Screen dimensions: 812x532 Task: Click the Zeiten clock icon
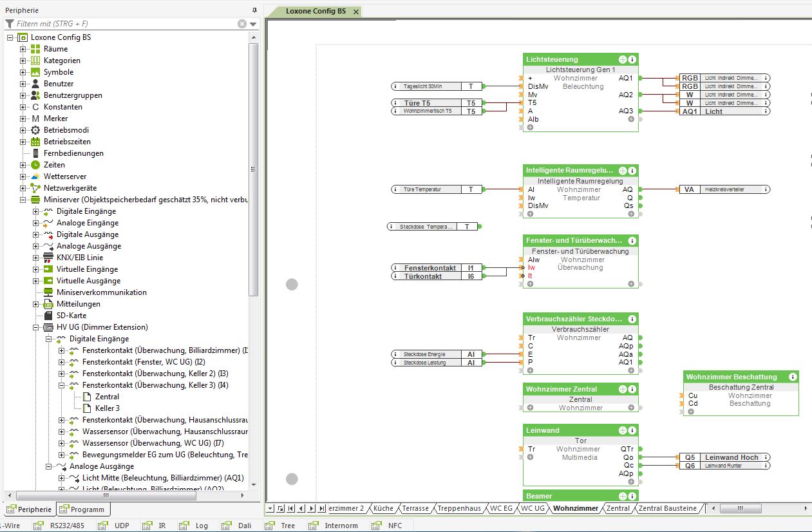(x=35, y=165)
